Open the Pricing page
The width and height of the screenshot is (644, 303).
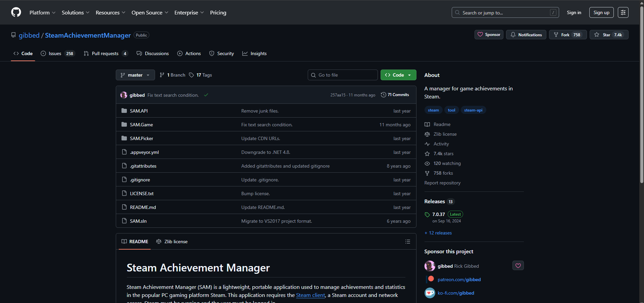point(218,12)
